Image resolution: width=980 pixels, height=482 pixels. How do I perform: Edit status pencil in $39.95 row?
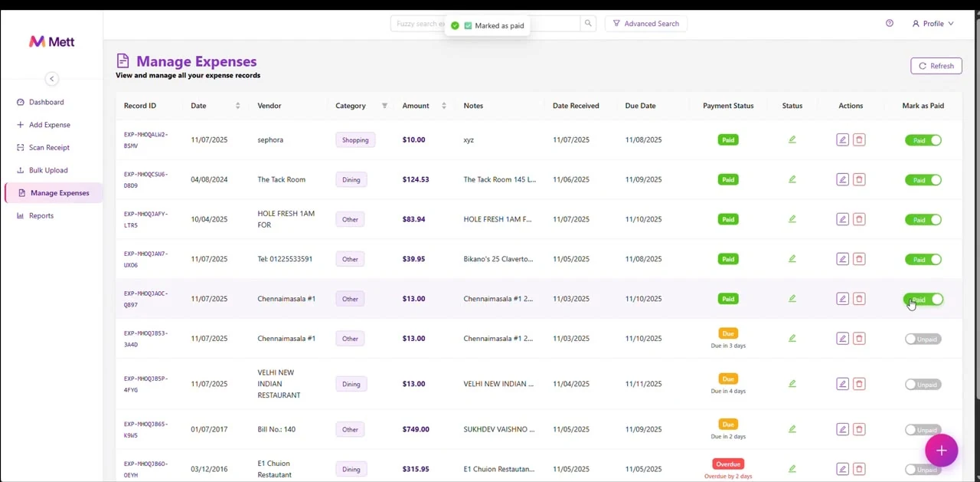click(792, 259)
